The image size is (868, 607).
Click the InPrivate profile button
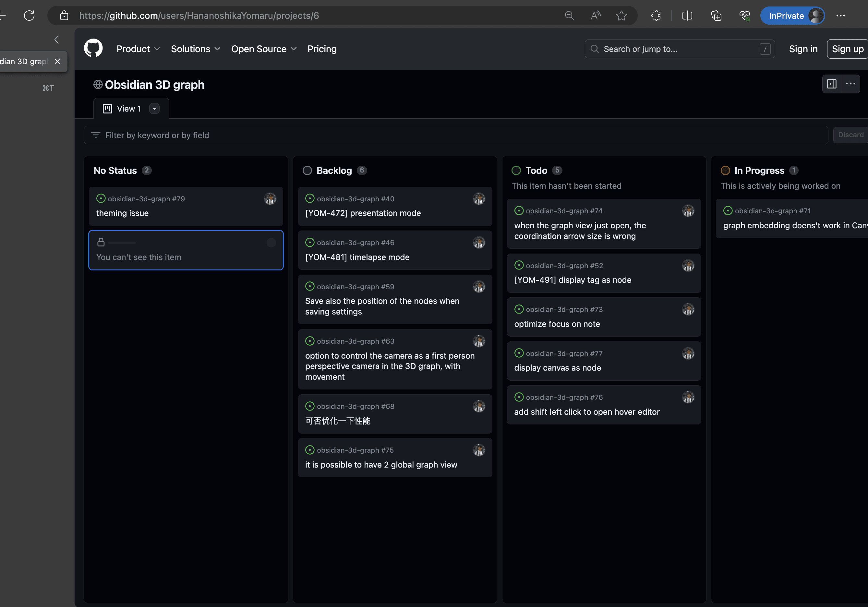(x=792, y=16)
